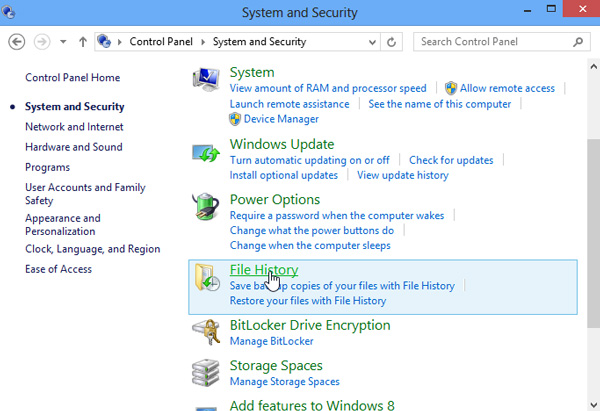This screenshot has height=411, width=600.
Task: Click the Power Options battery icon
Action: (x=206, y=207)
